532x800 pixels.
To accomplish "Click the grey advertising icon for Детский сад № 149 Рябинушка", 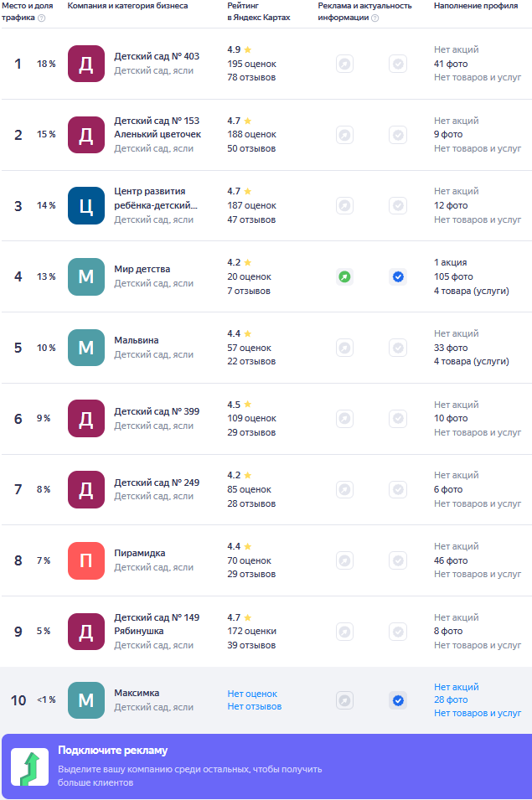I will (344, 631).
